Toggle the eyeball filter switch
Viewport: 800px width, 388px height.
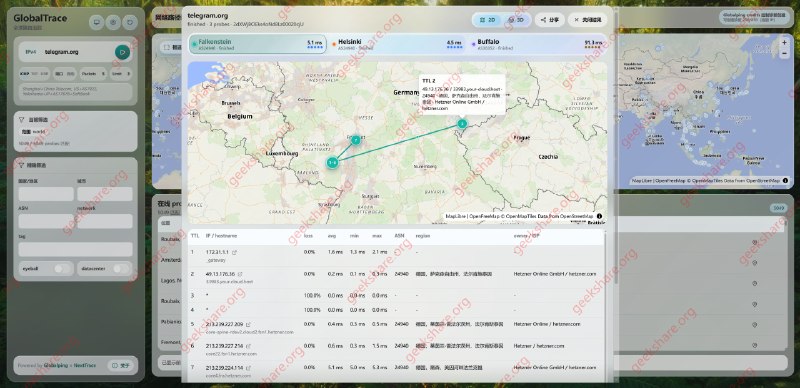coord(62,269)
